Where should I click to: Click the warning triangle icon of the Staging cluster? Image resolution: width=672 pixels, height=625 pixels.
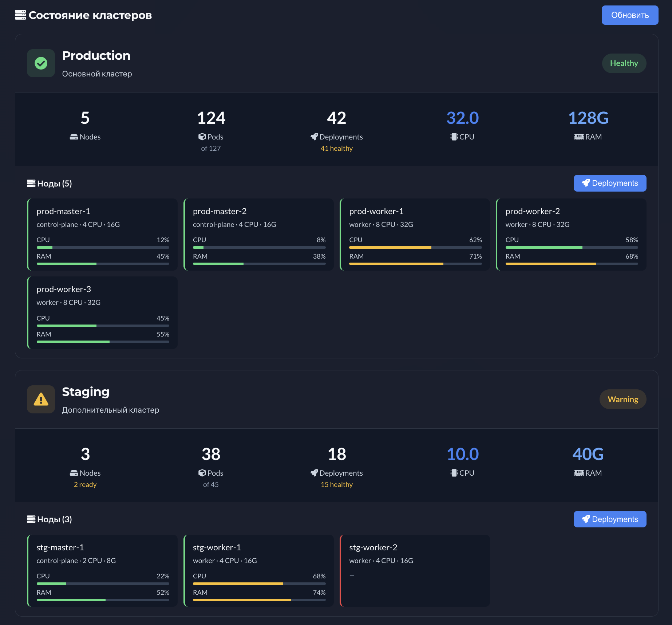click(41, 399)
